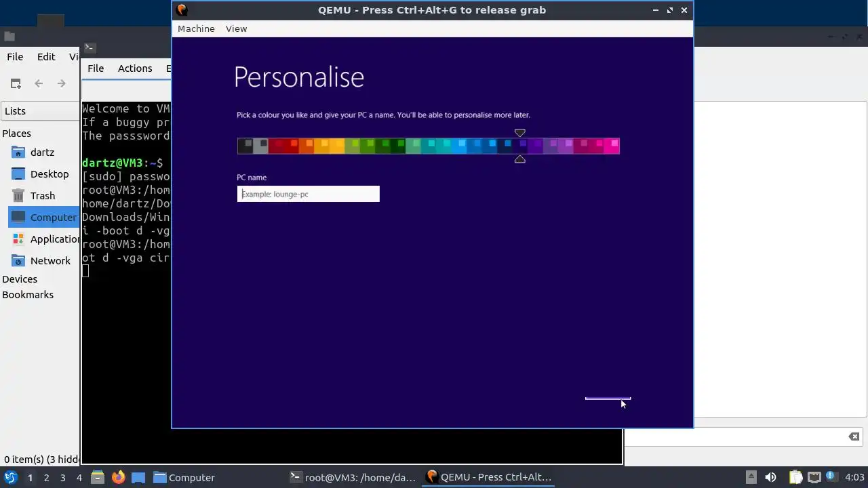Click the new tab icon in file manager
The height and width of the screenshot is (488, 868).
coord(16,83)
